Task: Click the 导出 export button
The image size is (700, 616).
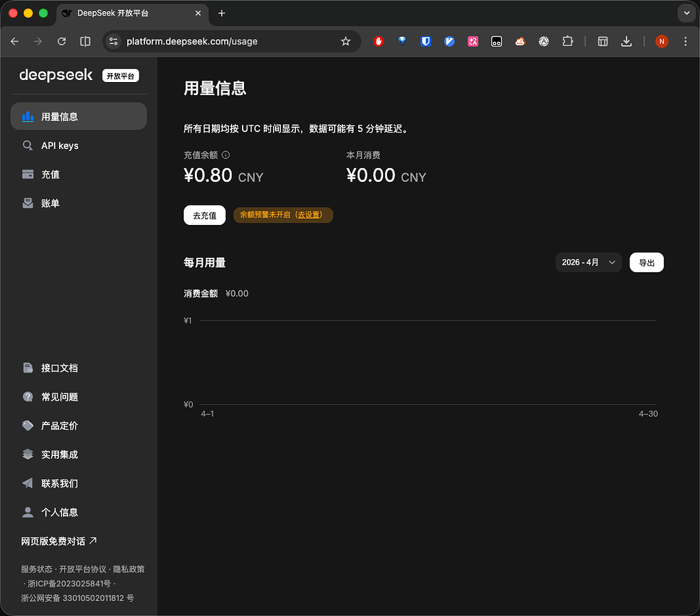Action: point(647,263)
